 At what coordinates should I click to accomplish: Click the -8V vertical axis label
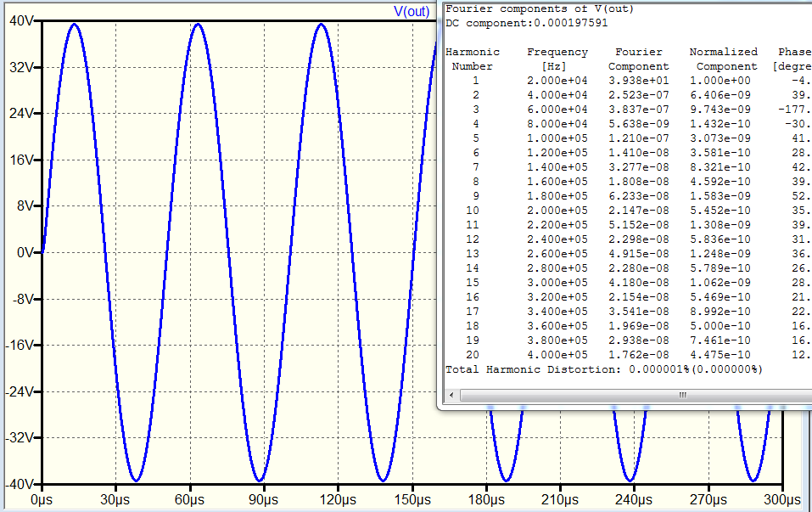tap(23, 299)
